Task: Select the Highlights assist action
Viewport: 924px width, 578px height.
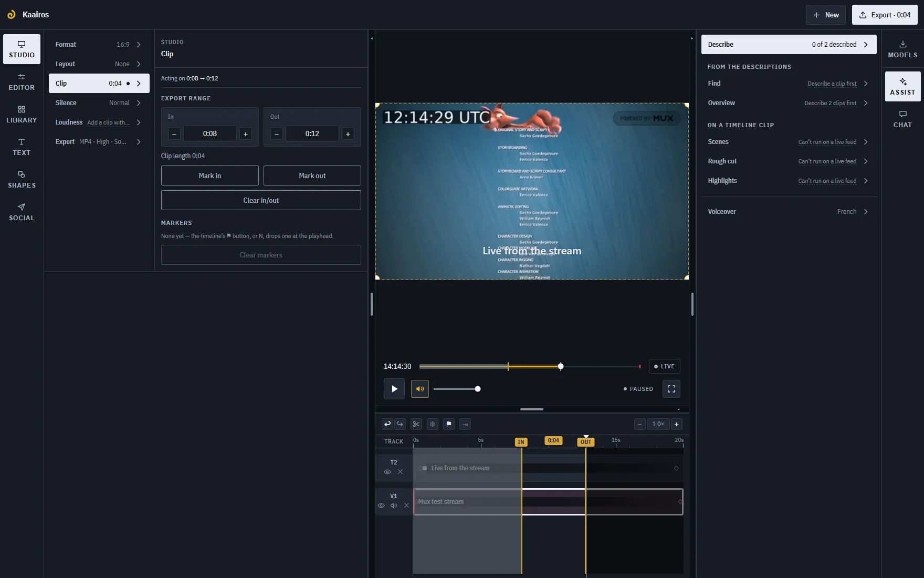Action: tap(789, 181)
